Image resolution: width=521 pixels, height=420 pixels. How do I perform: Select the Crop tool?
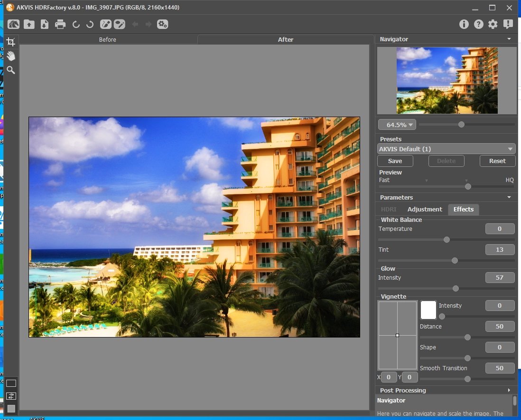coord(10,42)
